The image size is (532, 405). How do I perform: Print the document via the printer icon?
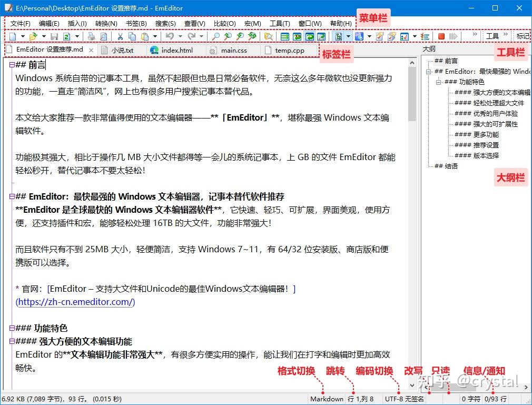tap(91, 36)
